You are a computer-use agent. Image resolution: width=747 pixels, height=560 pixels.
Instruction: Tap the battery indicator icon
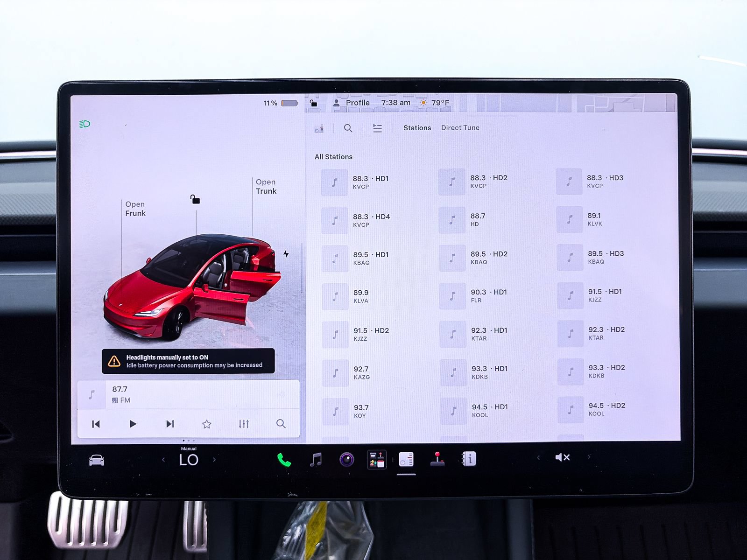point(289,103)
